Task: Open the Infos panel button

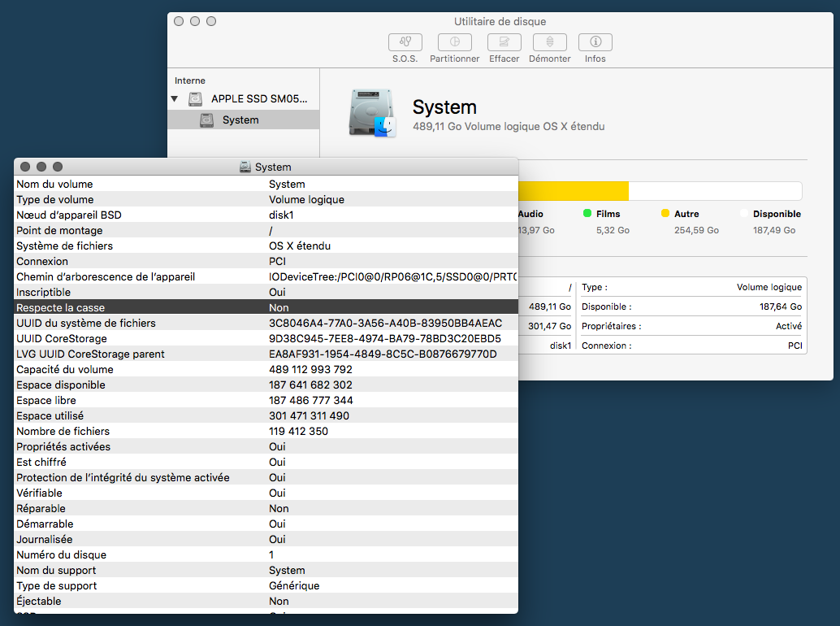Action: (595, 41)
